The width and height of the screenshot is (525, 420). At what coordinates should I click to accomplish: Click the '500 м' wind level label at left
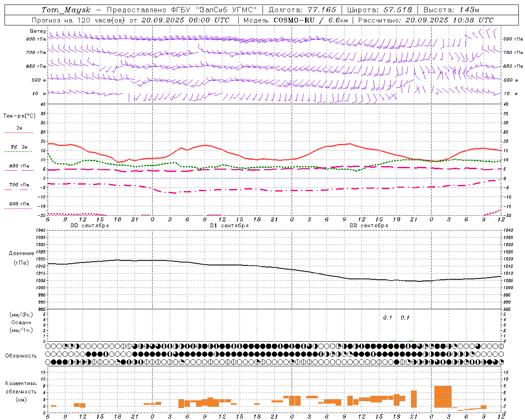[39, 80]
